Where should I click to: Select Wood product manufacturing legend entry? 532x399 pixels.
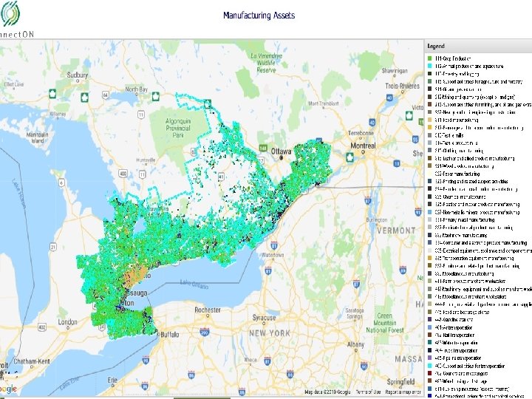coord(464,166)
